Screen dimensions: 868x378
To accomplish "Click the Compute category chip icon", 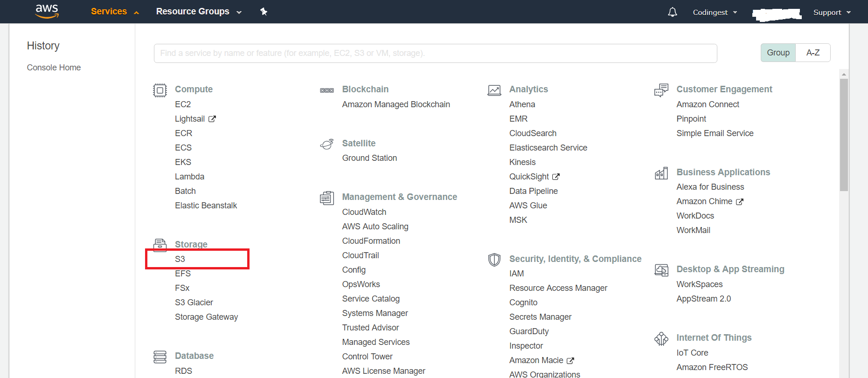I will click(x=160, y=90).
